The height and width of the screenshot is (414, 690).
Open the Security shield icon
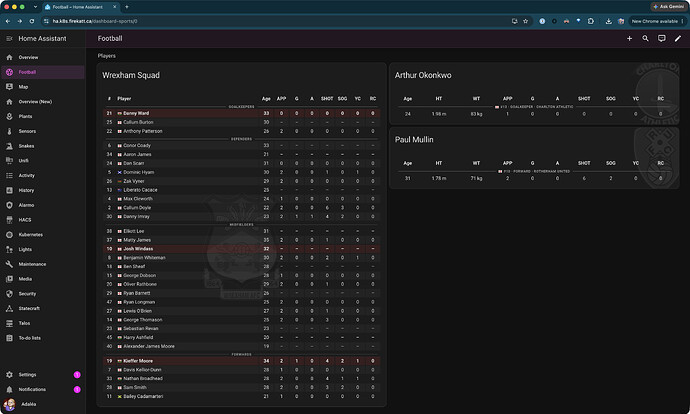click(9, 294)
